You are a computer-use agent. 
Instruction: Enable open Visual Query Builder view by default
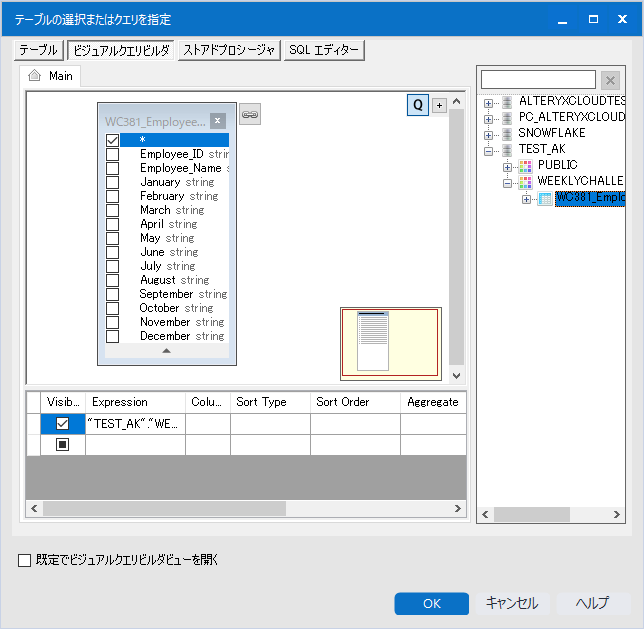click(25, 560)
